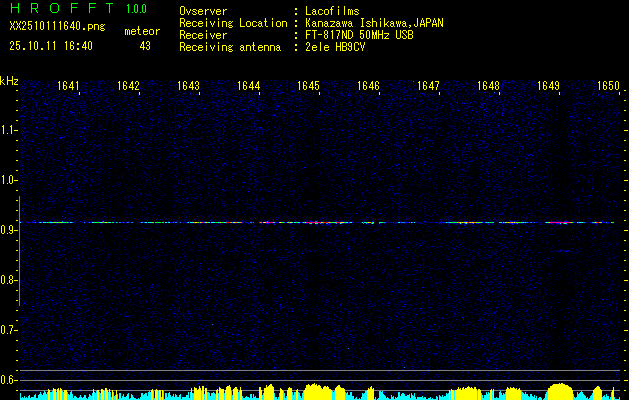This screenshot has width=629, height=400.
Task: Click the meteor count value 43
Action: point(145,46)
